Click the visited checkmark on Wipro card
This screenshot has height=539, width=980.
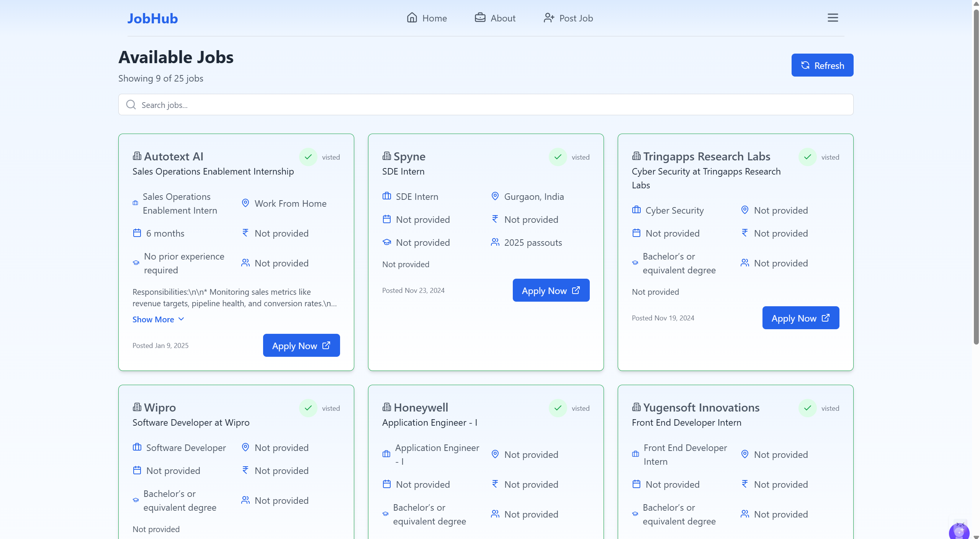click(x=308, y=408)
